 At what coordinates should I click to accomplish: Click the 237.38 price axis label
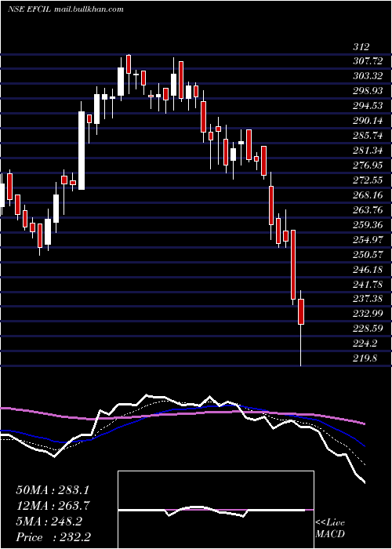(368, 299)
